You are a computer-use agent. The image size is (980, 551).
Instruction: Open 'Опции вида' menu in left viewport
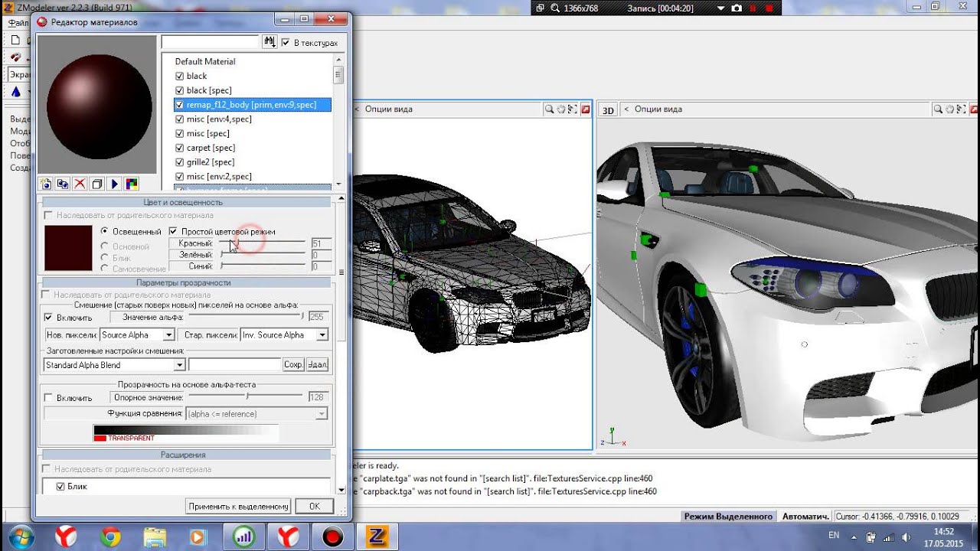pos(388,109)
